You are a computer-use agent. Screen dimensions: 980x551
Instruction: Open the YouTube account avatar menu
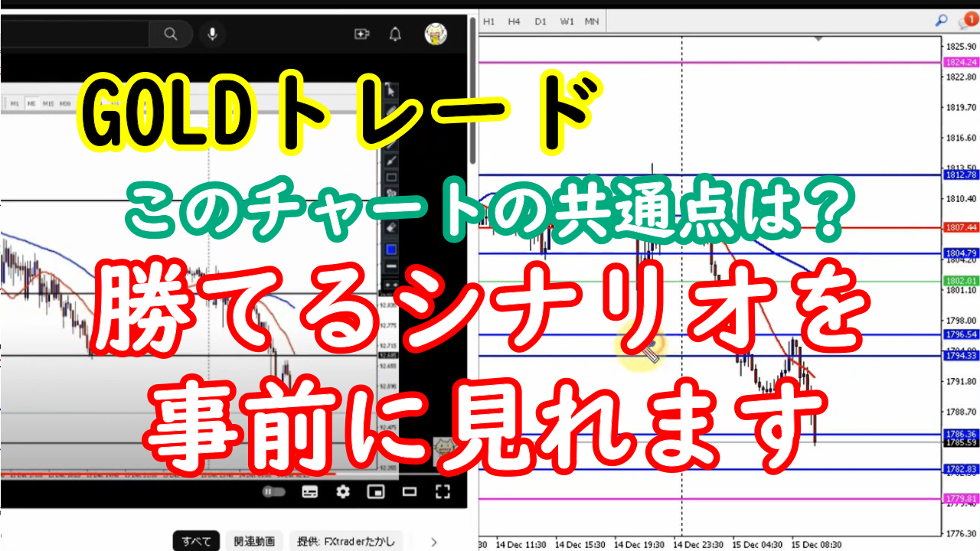(436, 34)
